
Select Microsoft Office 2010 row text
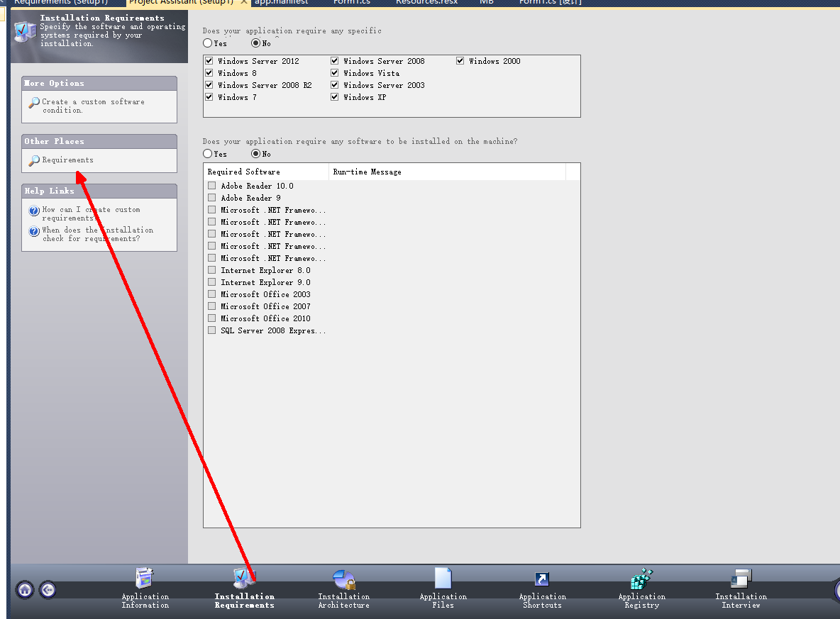(265, 318)
